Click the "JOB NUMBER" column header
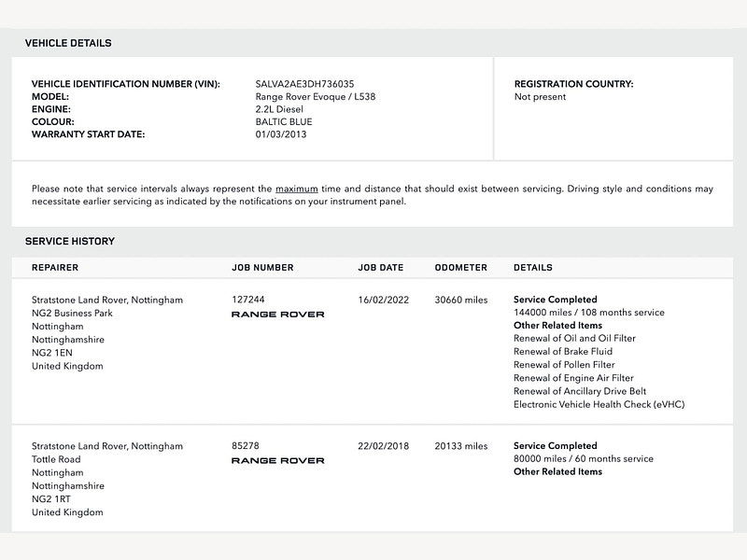Viewport: 747px width, 560px height. click(262, 268)
